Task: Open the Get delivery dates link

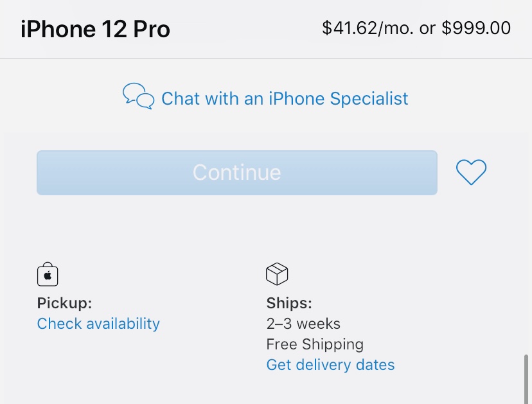Action: [330, 365]
